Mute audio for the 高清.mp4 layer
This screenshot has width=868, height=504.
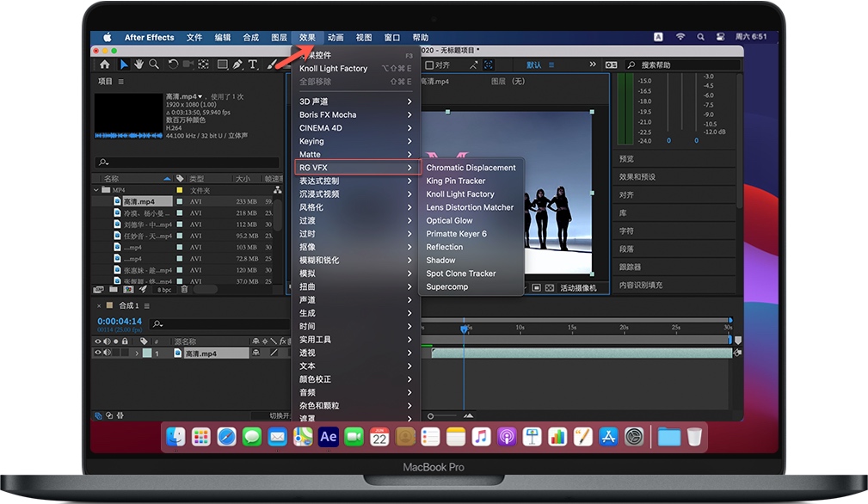point(105,353)
